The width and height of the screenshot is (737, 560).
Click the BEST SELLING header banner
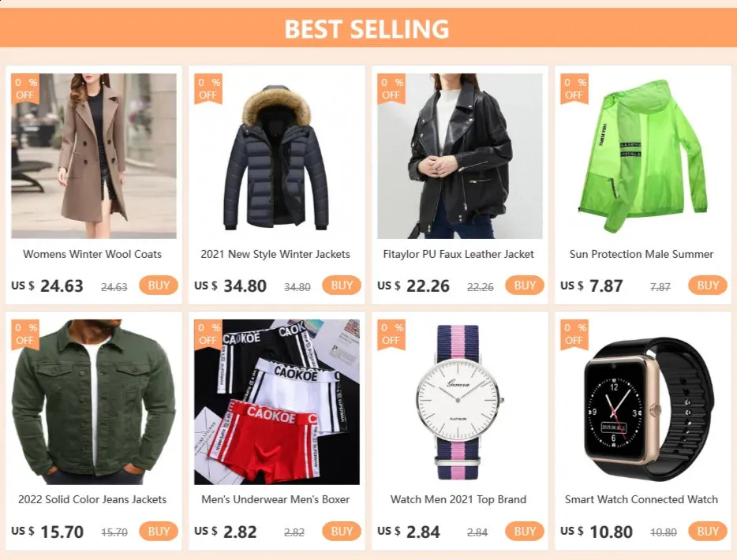pyautogui.click(x=368, y=28)
